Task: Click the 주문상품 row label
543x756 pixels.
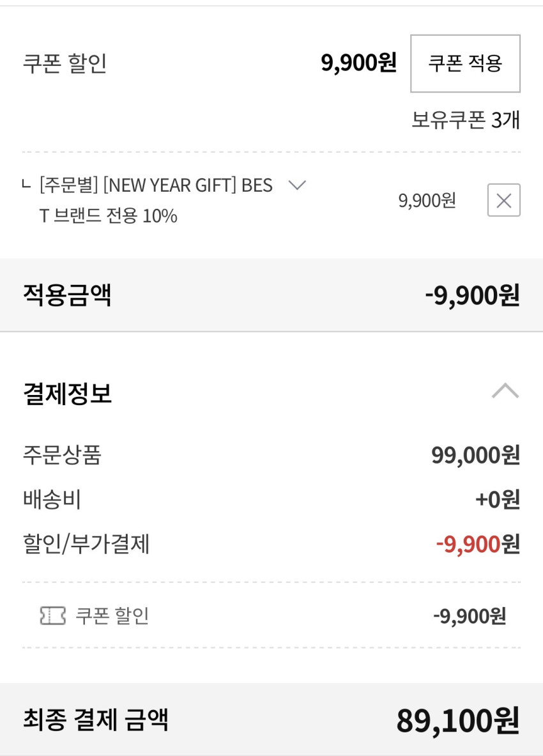Action: pyautogui.click(x=62, y=455)
